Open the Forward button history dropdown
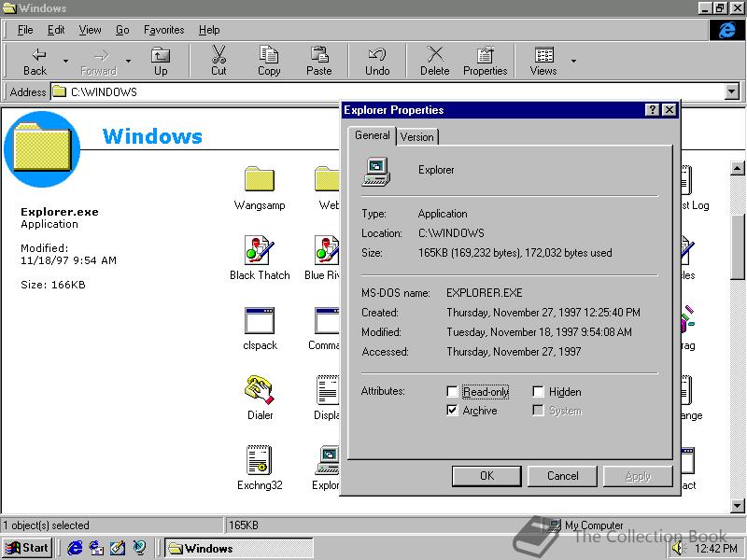Image resolution: width=747 pixels, height=560 pixels. [128, 61]
